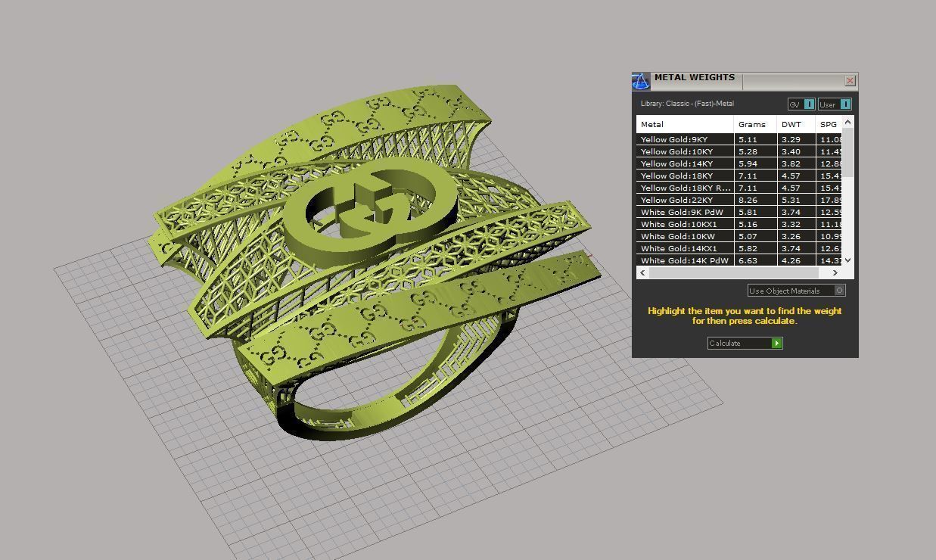
Task: Sort by the Grams column header
Action: tap(755, 124)
